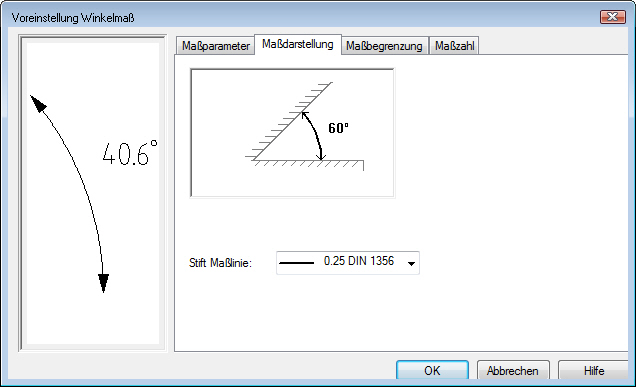Click the 0.25 DIN 1356 pen value
The width and height of the screenshot is (636, 387).
tap(359, 261)
